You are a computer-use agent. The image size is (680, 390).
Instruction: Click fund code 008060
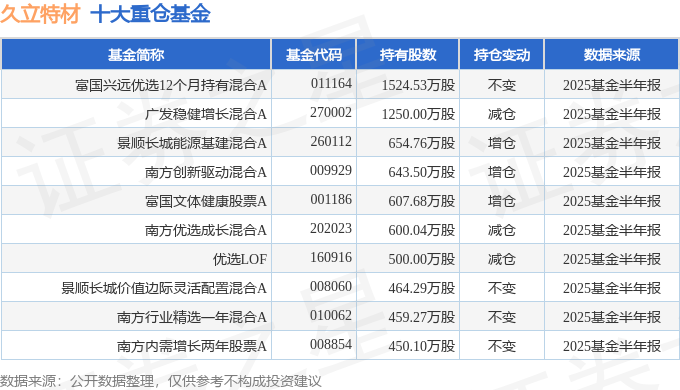point(331,287)
